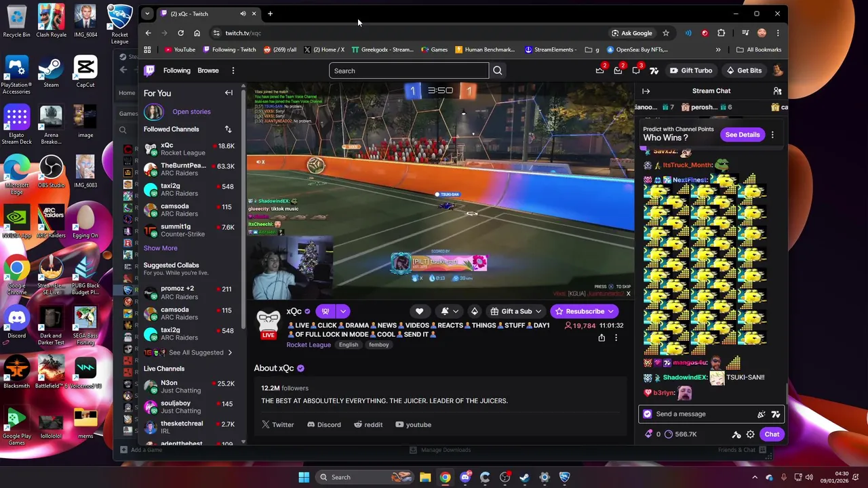Open TheBurntPeanut channel in sidebar
This screenshot has width=868, height=488.
point(189,169)
